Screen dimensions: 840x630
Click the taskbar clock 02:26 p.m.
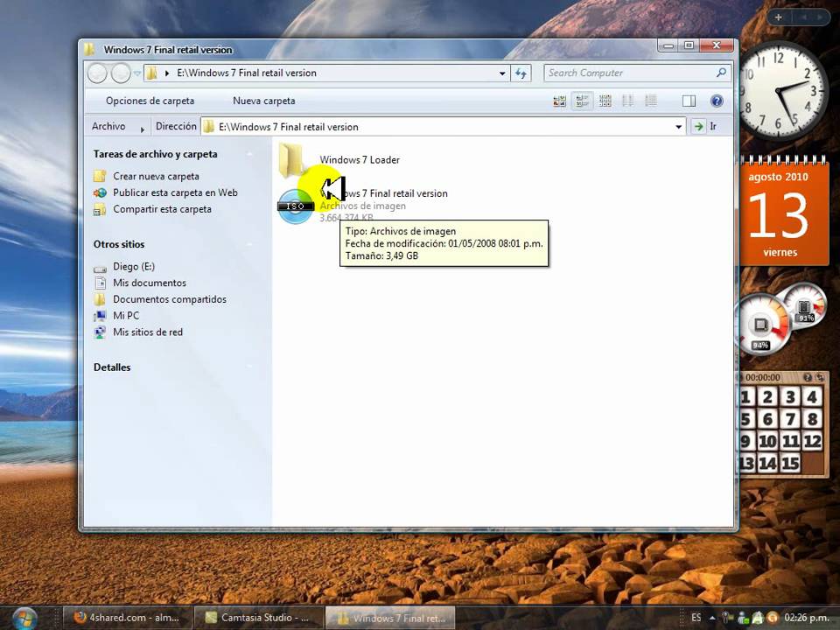[x=807, y=618]
